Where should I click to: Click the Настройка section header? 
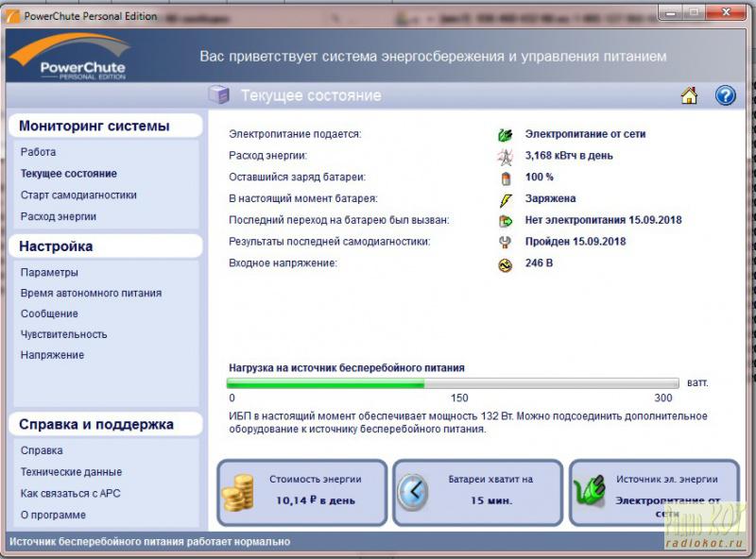(x=105, y=246)
